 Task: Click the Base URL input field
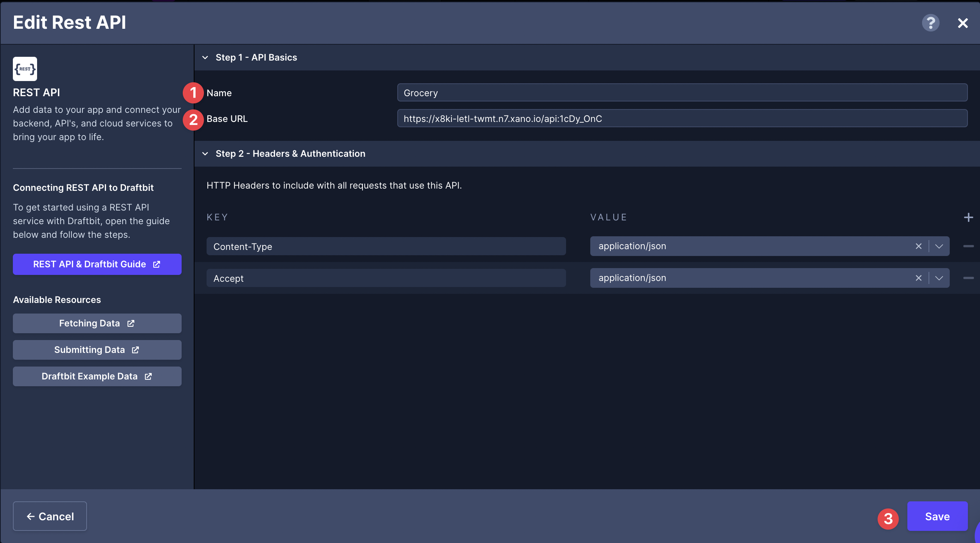pyautogui.click(x=682, y=119)
